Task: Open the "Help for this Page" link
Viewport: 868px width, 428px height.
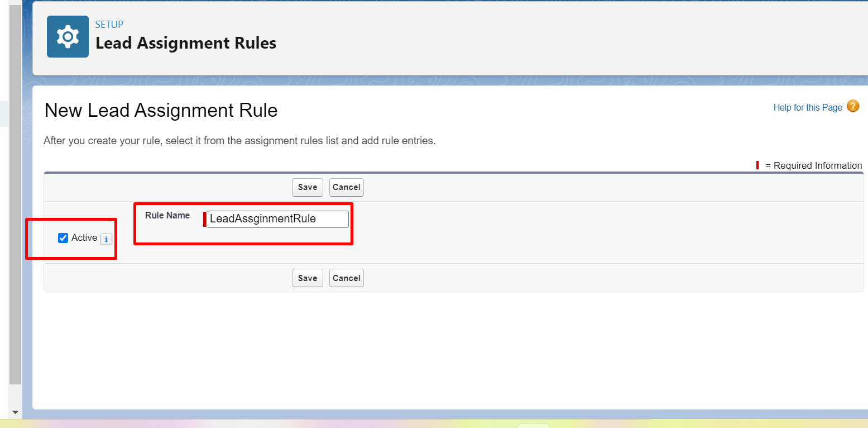Action: tap(808, 107)
